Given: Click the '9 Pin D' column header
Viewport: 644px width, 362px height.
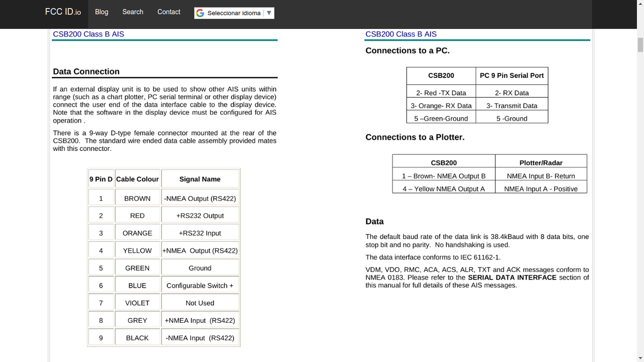Looking at the screenshot, I should click(101, 179).
